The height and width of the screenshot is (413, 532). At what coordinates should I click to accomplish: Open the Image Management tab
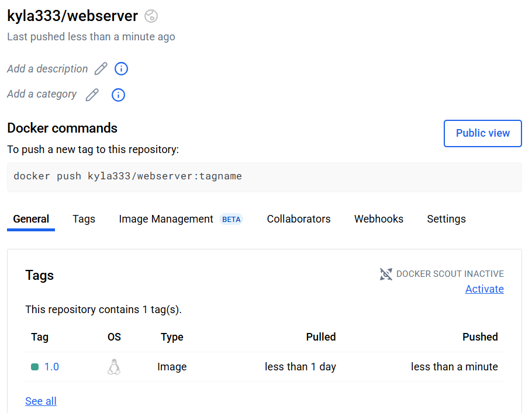click(x=166, y=219)
